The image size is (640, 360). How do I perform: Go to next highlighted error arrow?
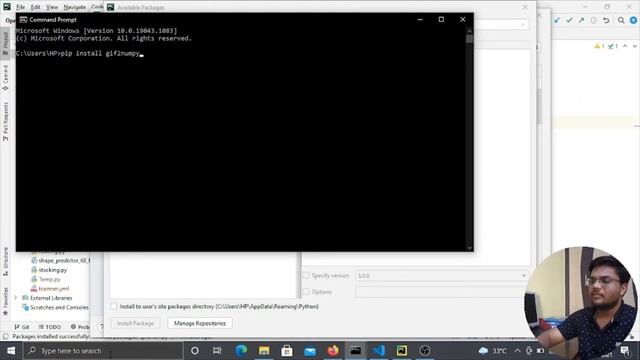coord(635,46)
